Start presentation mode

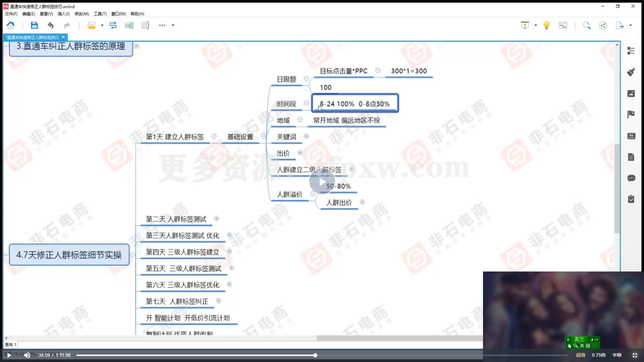click(524, 25)
